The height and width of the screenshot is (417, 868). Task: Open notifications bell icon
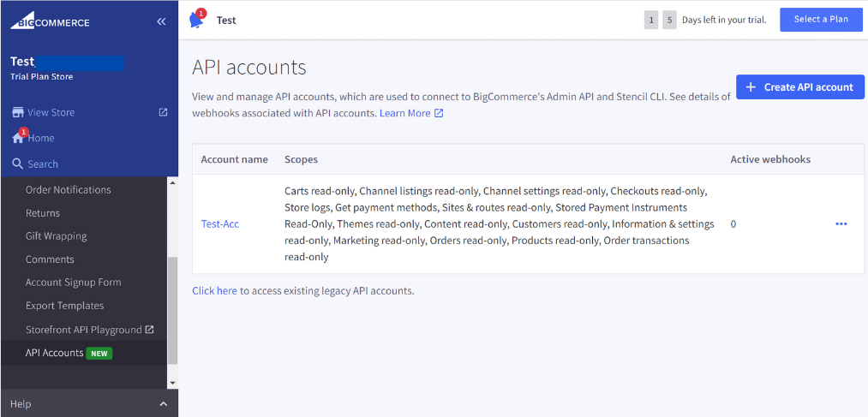tap(196, 21)
